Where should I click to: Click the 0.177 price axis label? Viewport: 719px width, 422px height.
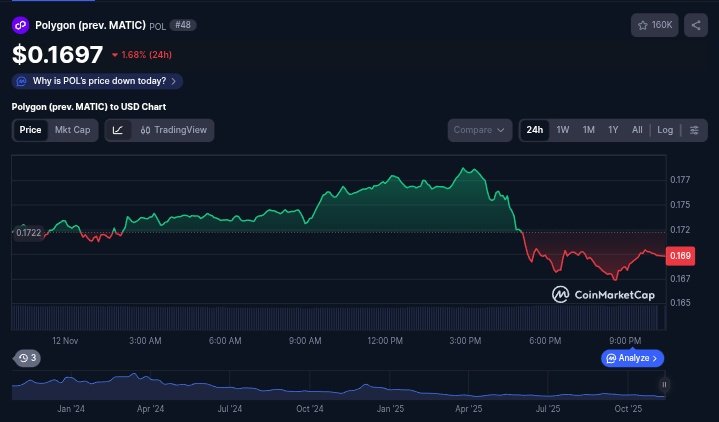[x=680, y=180]
